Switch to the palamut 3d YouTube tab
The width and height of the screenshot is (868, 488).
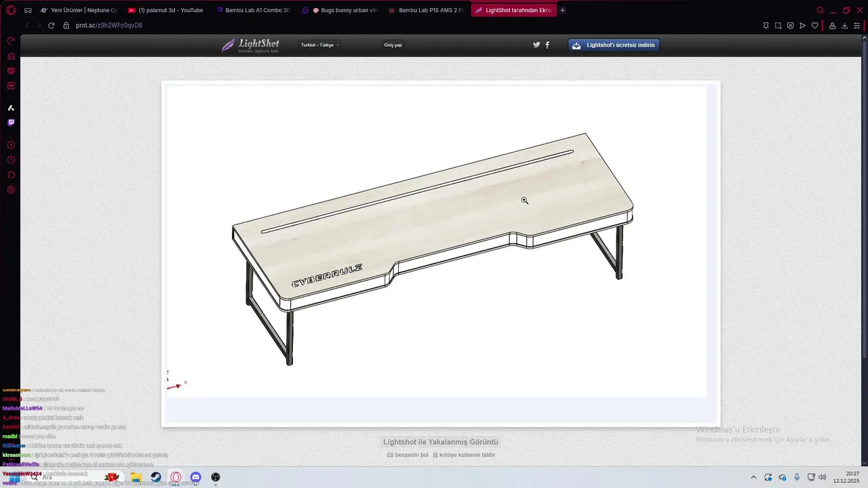tap(166, 10)
